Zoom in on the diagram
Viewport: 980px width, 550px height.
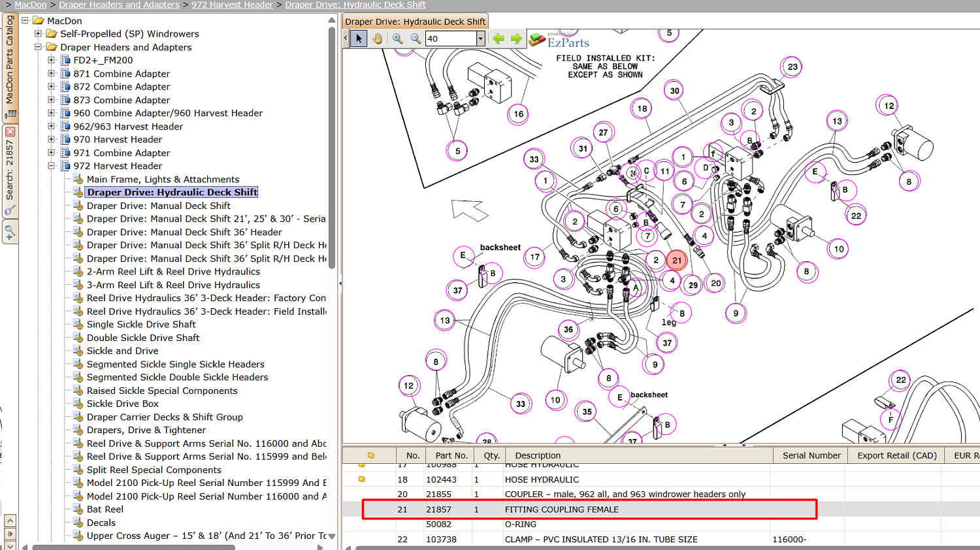pyautogui.click(x=398, y=39)
